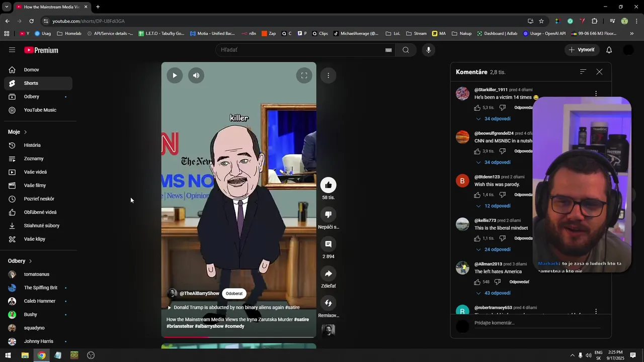The height and width of the screenshot is (362, 644).
Task: Open the Vytvoriť create button
Action: (x=582, y=50)
